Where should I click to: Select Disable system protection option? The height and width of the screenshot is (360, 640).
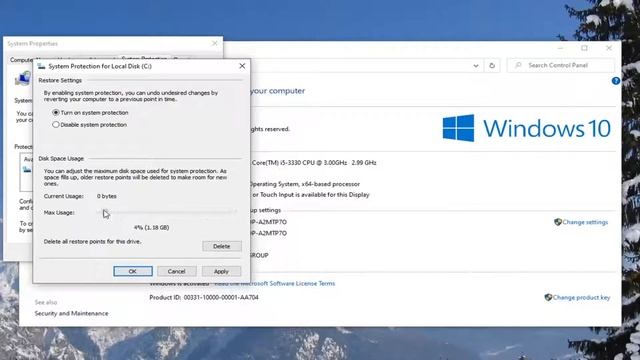pos(90,124)
